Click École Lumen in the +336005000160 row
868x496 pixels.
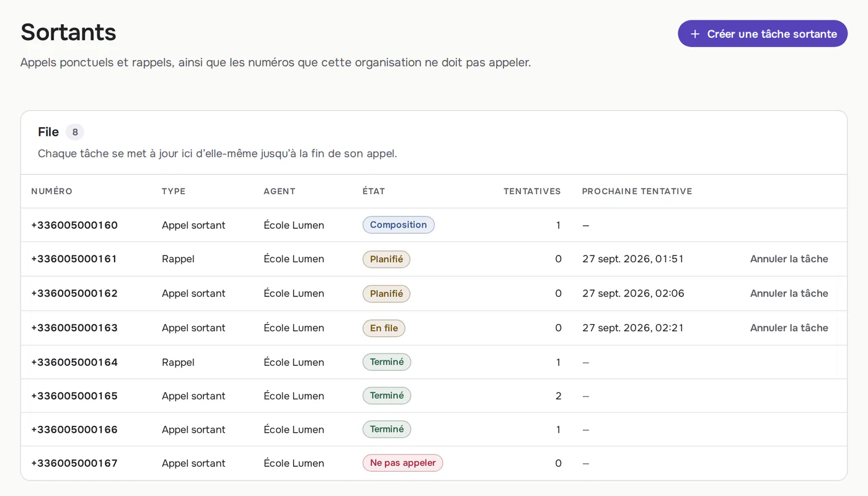294,225
